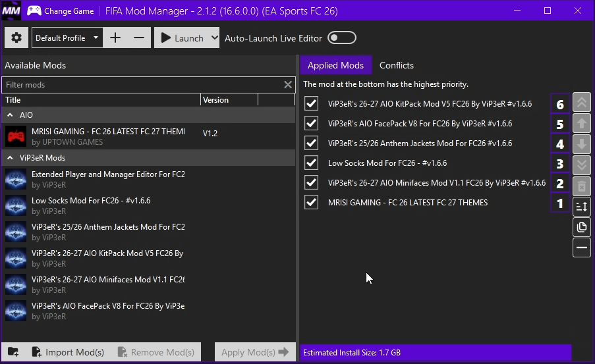
Task: Click the MRISI GAMING red gamepad thumbnail
Action: [x=16, y=136]
